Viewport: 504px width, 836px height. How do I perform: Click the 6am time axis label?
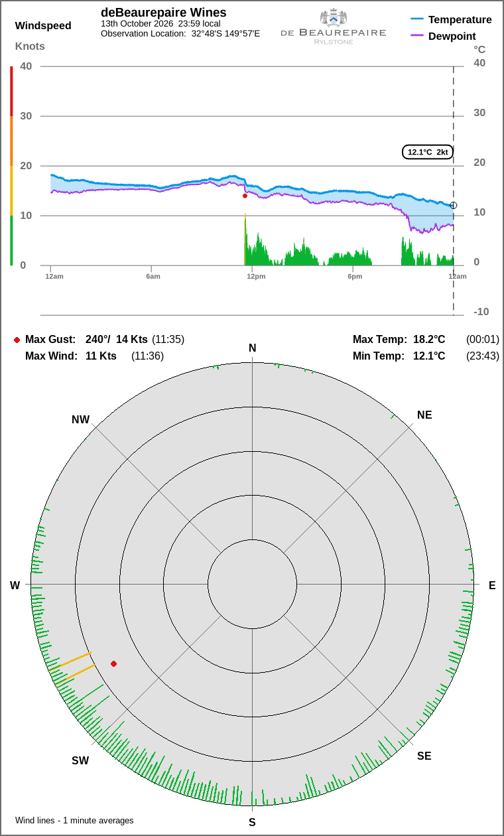[153, 276]
